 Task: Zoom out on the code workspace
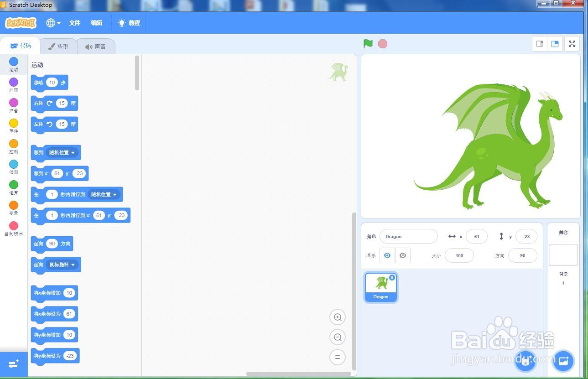338,337
